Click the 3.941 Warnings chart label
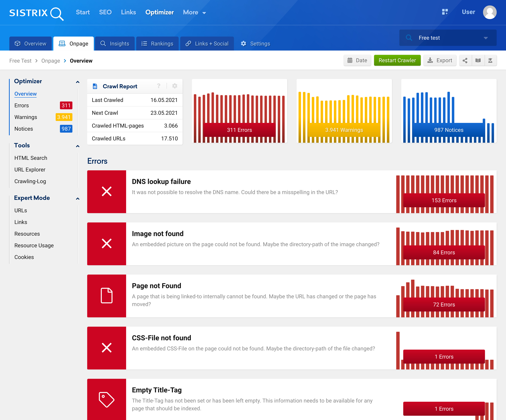506x420 pixels. pos(344,130)
